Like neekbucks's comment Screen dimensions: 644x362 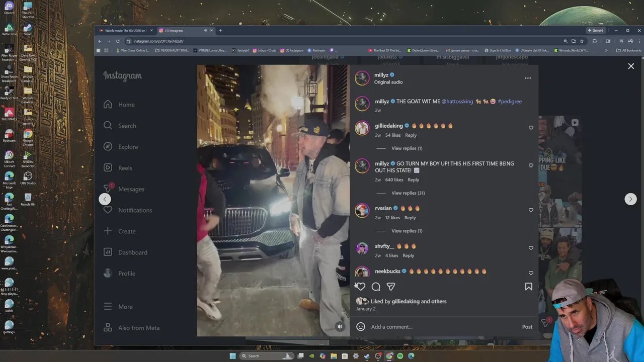531,273
